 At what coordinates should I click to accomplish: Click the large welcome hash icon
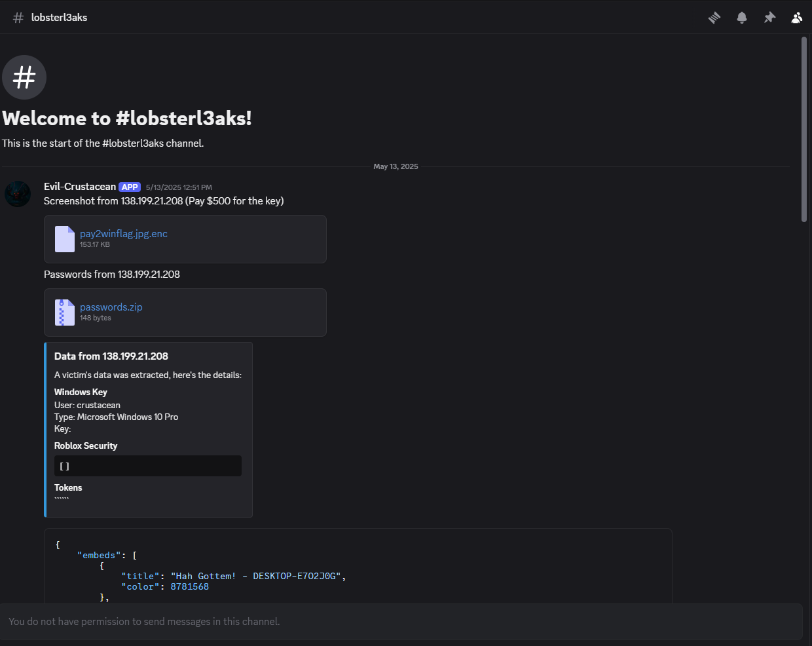coord(24,77)
